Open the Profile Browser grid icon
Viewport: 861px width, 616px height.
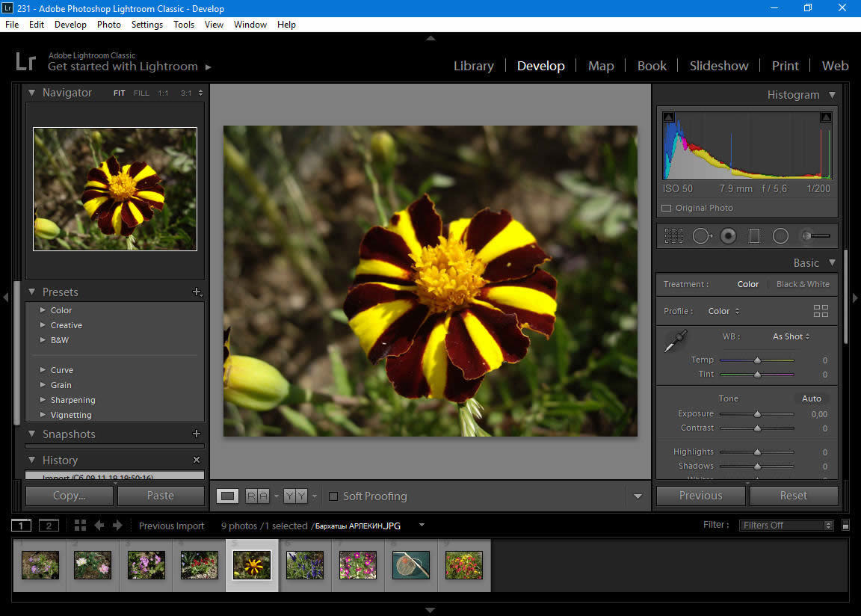[x=821, y=311]
